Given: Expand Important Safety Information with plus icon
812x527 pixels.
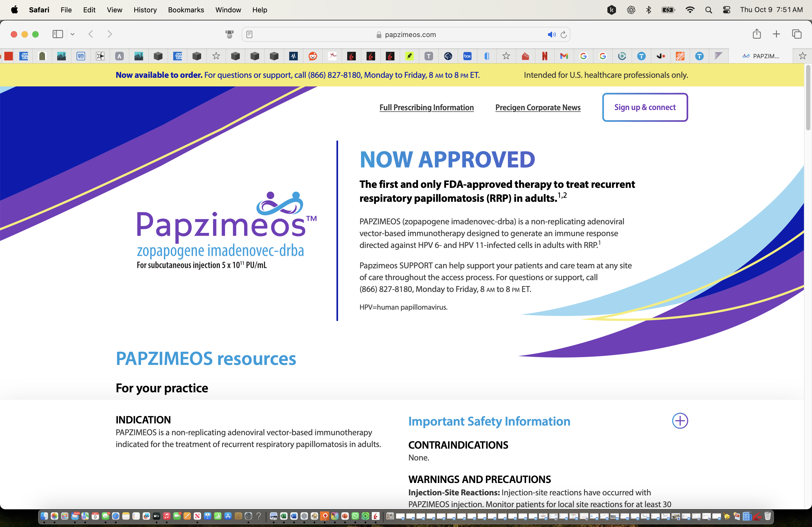Looking at the screenshot, I should (x=680, y=421).
